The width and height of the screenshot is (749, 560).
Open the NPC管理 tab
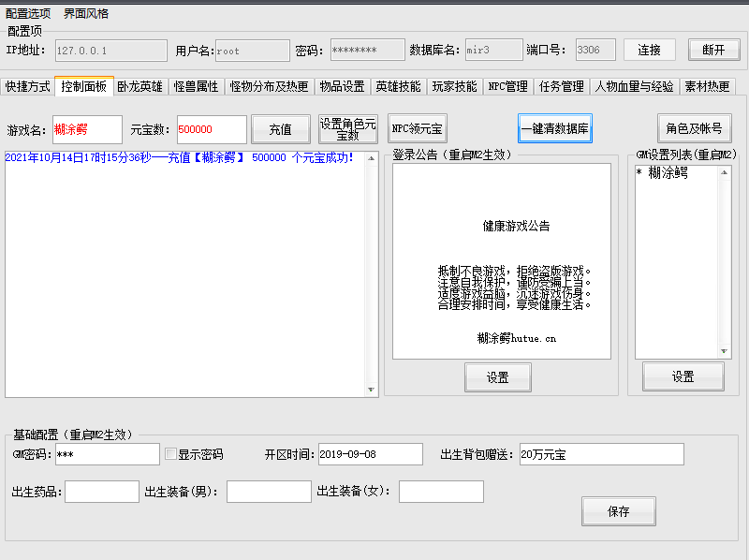(507, 86)
